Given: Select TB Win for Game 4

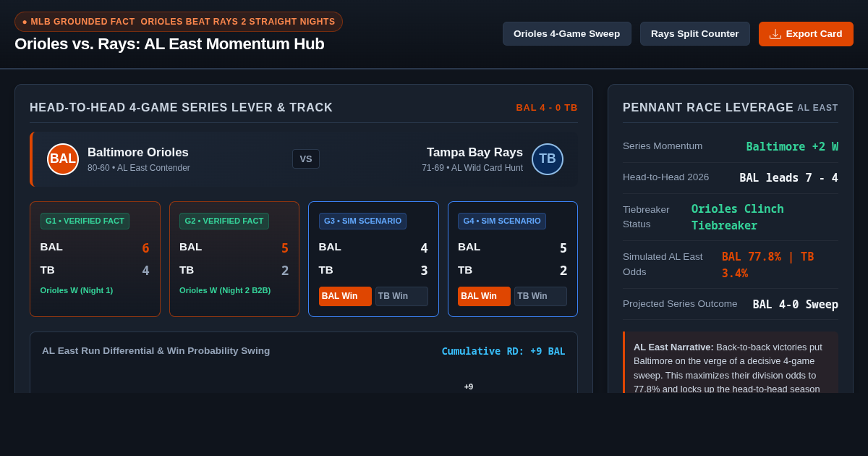Looking at the screenshot, I should [x=540, y=296].
